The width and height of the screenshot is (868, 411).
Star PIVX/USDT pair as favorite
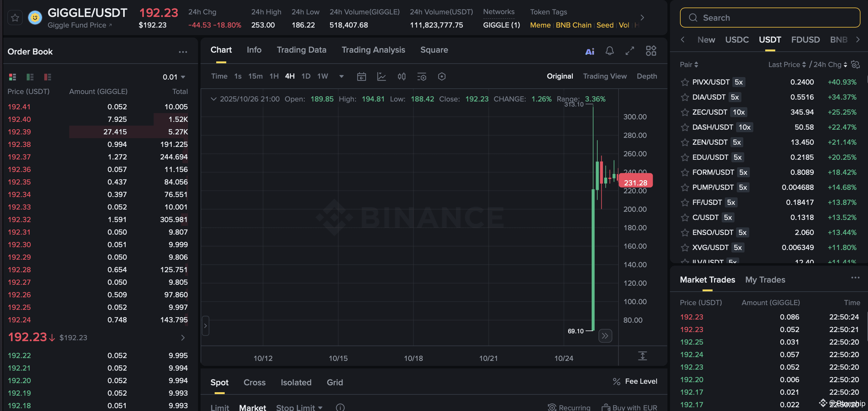pos(684,82)
